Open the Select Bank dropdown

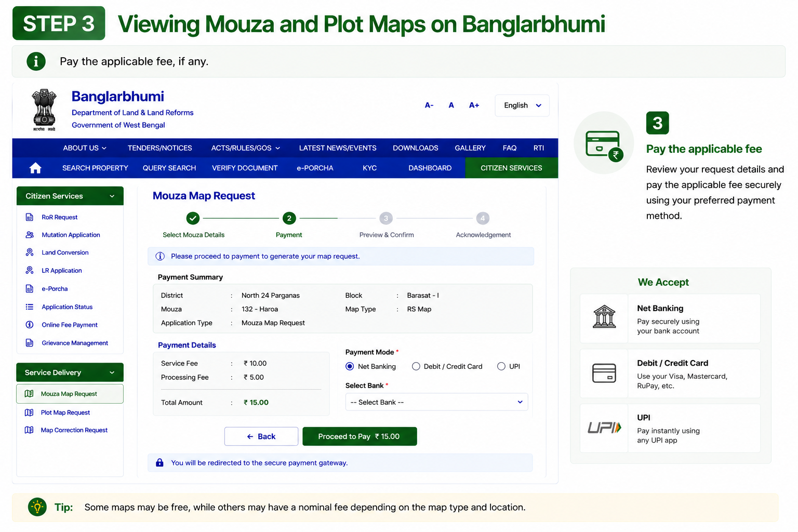(x=436, y=402)
